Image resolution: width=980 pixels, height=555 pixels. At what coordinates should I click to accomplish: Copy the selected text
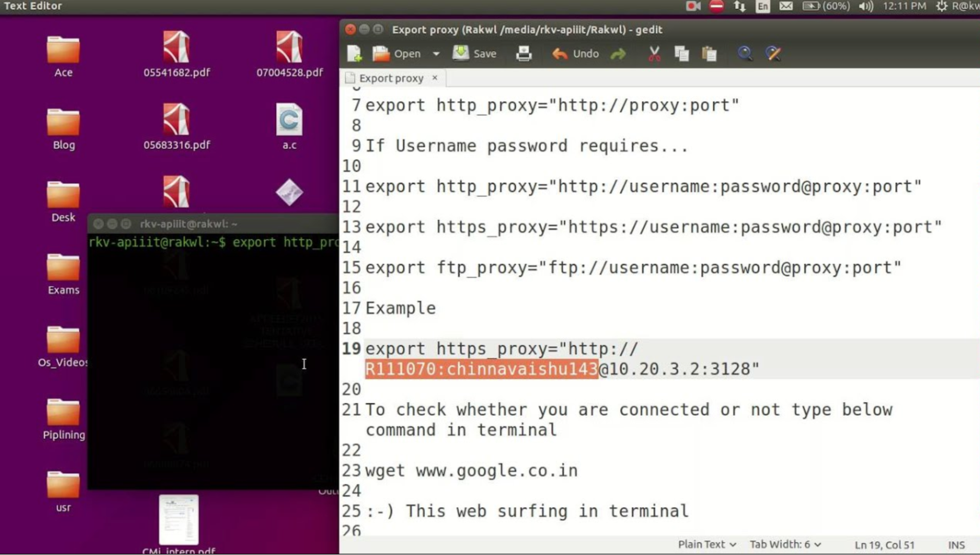pos(681,53)
